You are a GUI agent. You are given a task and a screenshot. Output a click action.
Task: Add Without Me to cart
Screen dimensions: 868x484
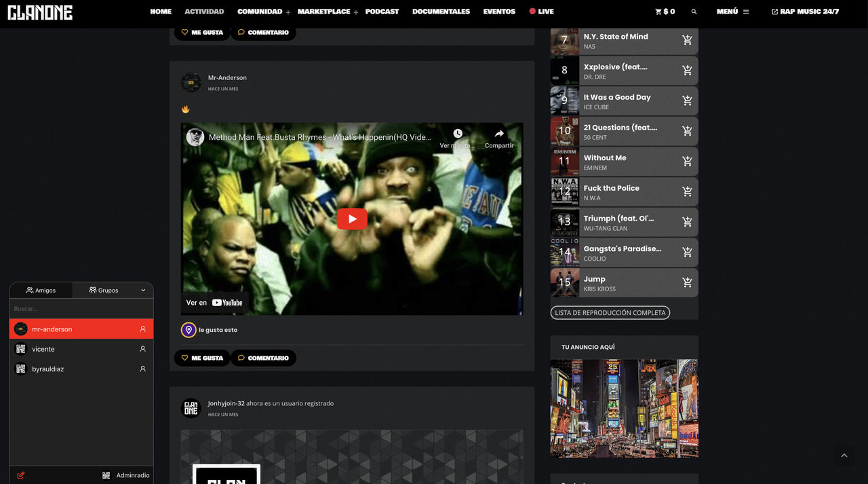tap(687, 162)
